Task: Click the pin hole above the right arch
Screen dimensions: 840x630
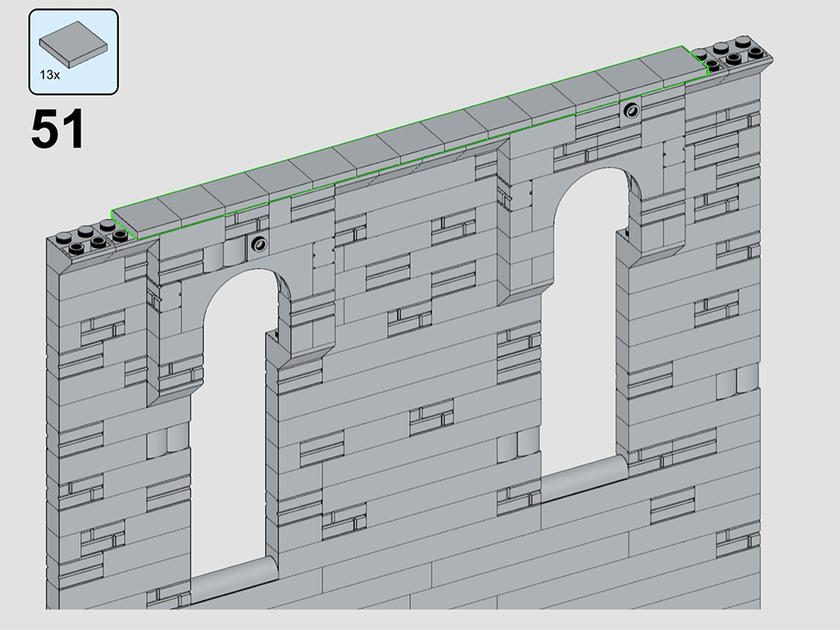Action: [630, 111]
